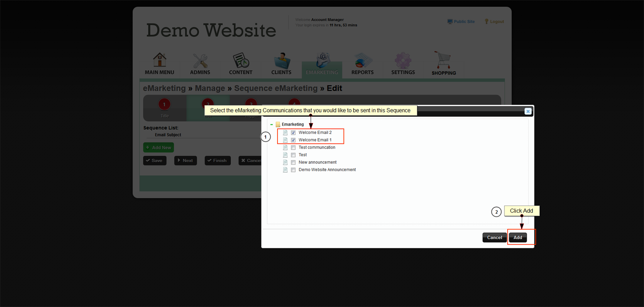Image resolution: width=644 pixels, height=307 pixels.
Task: Select the New announcement tree item
Action: (317, 162)
